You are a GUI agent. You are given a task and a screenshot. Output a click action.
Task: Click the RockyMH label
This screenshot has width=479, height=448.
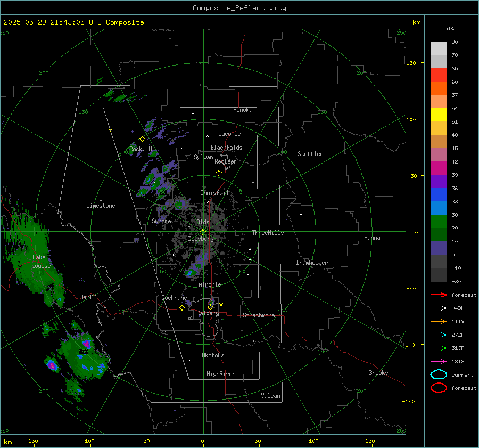point(141,149)
